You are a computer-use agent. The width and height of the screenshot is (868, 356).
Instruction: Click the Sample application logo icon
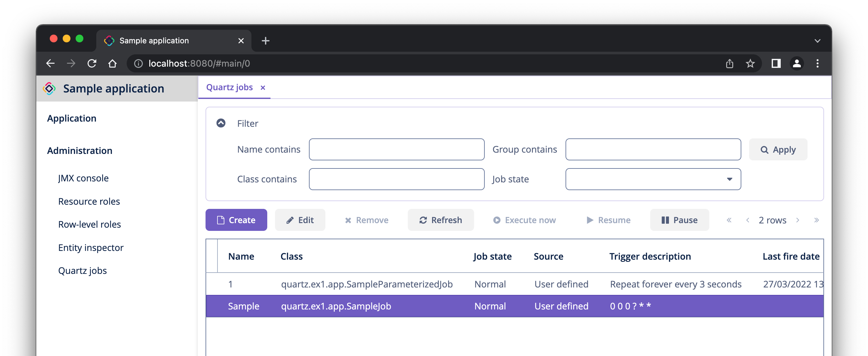49,88
